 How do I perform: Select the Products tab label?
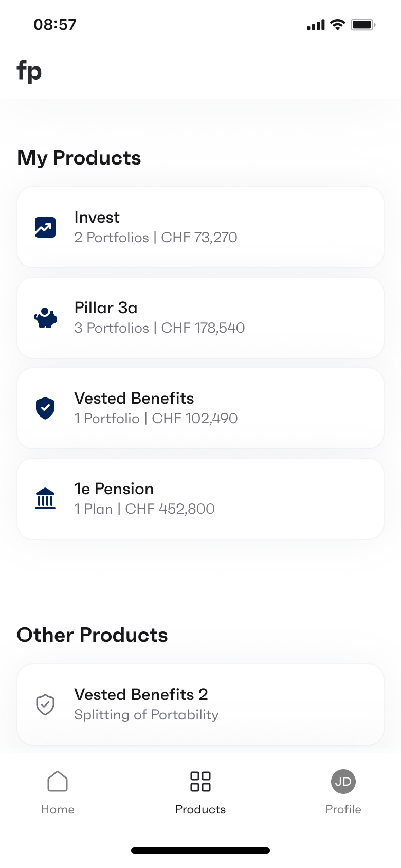click(x=200, y=809)
